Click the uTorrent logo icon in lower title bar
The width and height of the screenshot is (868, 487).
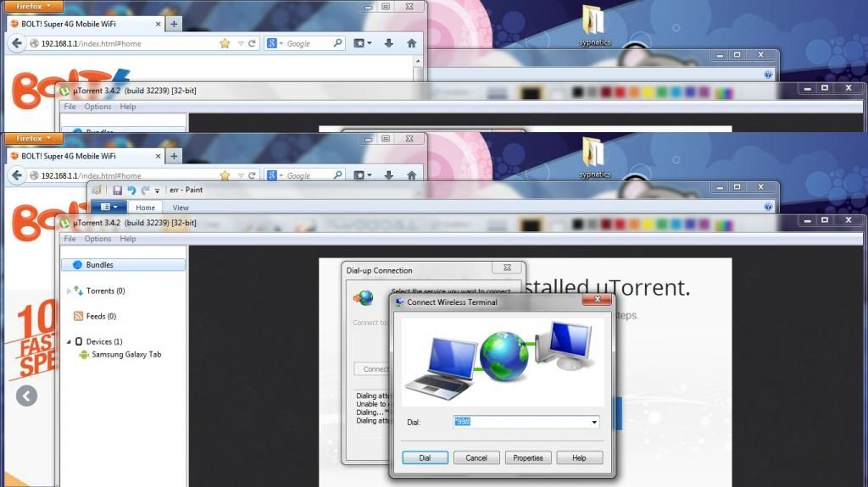[x=64, y=223]
